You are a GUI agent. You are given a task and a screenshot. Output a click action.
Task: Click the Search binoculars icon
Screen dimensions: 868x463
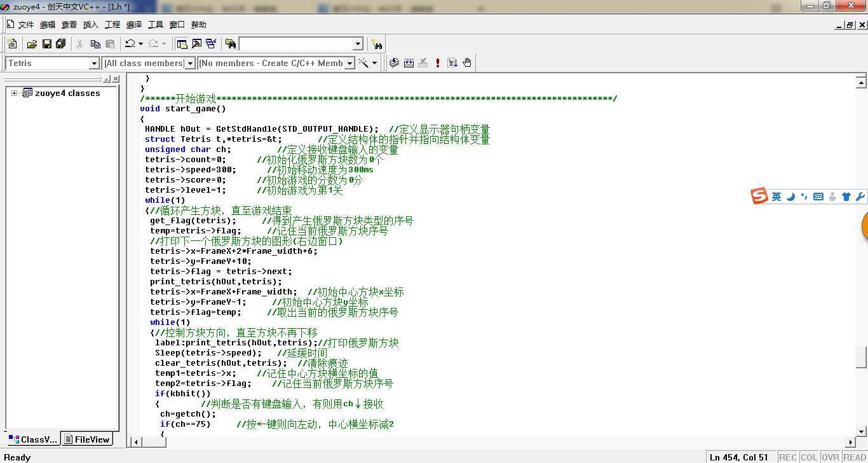coord(377,44)
